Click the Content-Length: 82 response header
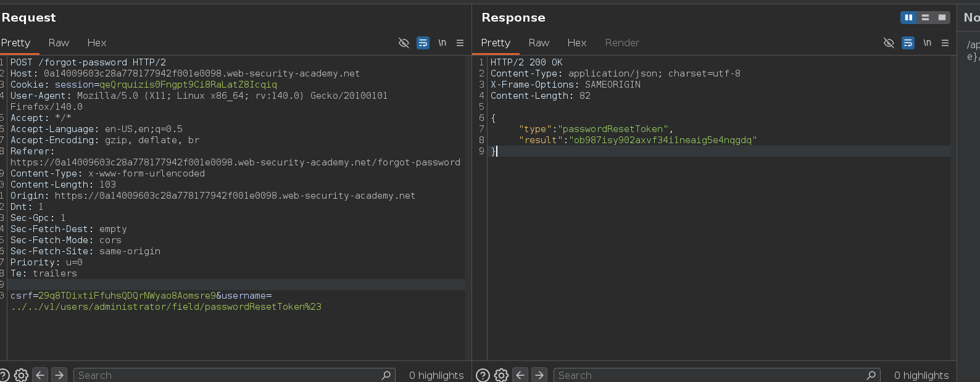Image resolution: width=980 pixels, height=382 pixels. pos(541,96)
